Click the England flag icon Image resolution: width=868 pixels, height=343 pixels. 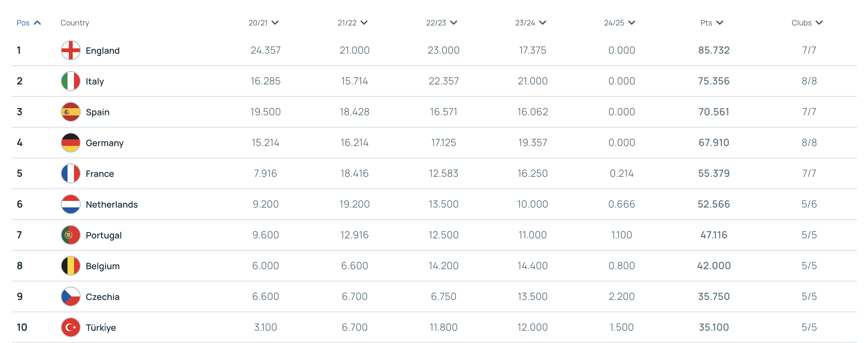[x=70, y=50]
